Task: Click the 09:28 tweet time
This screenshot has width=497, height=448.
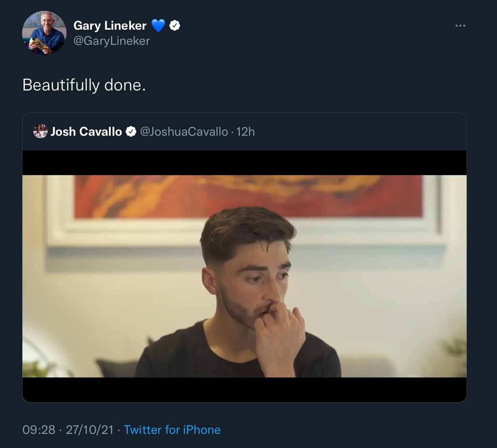Action: pyautogui.click(x=39, y=430)
